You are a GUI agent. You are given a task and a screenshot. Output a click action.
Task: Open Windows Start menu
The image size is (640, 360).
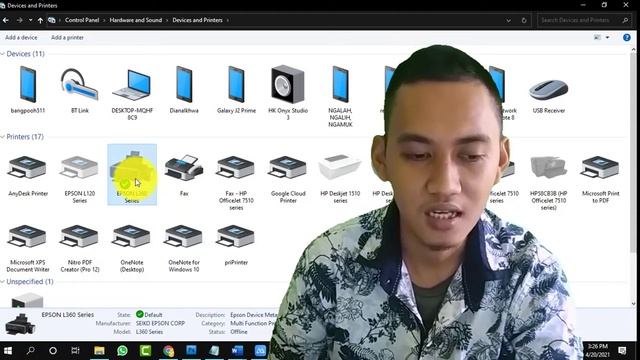pyautogui.click(x=8, y=351)
